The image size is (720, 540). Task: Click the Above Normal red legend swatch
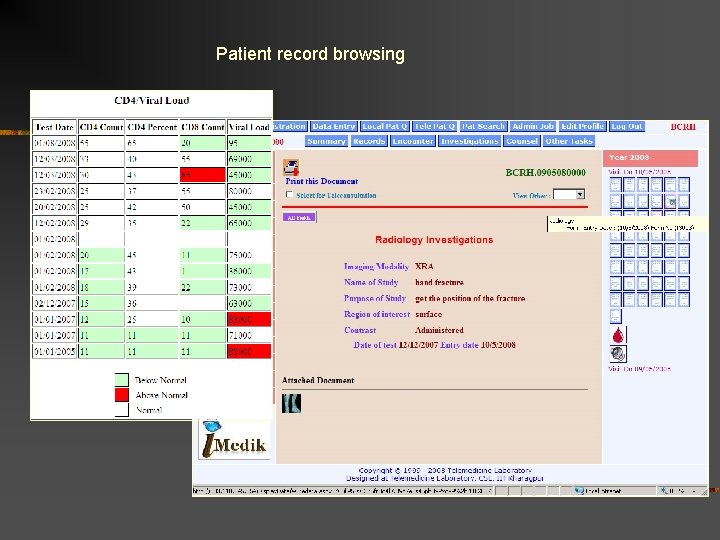pyautogui.click(x=122, y=394)
